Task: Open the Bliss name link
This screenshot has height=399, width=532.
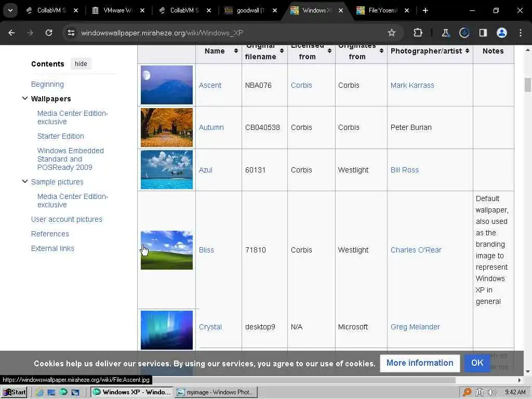Action: [206, 250]
